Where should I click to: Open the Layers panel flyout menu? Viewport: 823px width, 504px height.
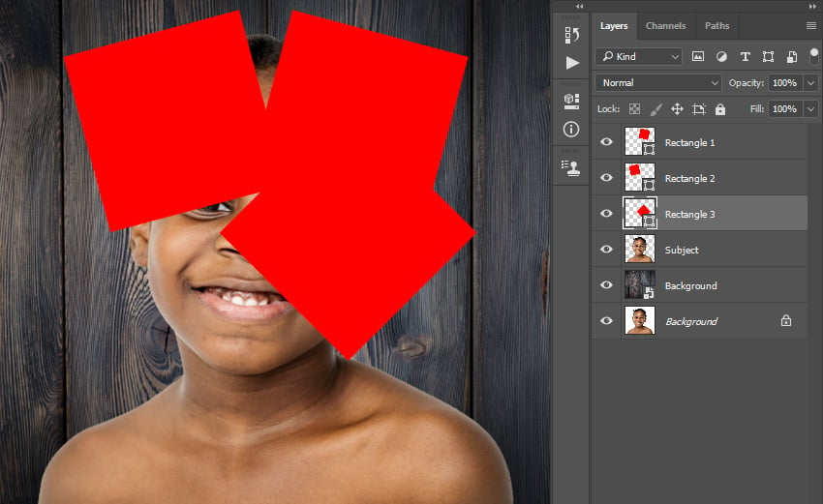(811, 26)
